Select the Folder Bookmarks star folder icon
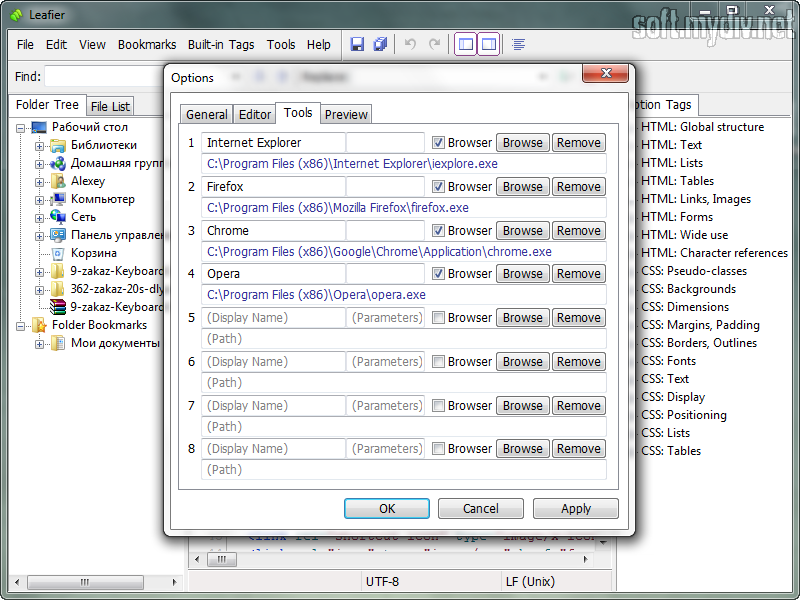800x600 pixels. pos(39,325)
